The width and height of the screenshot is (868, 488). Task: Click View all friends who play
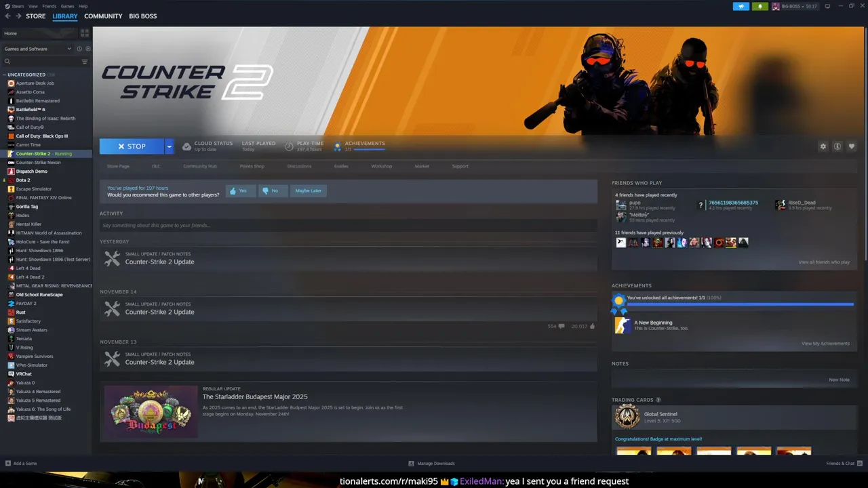point(823,262)
